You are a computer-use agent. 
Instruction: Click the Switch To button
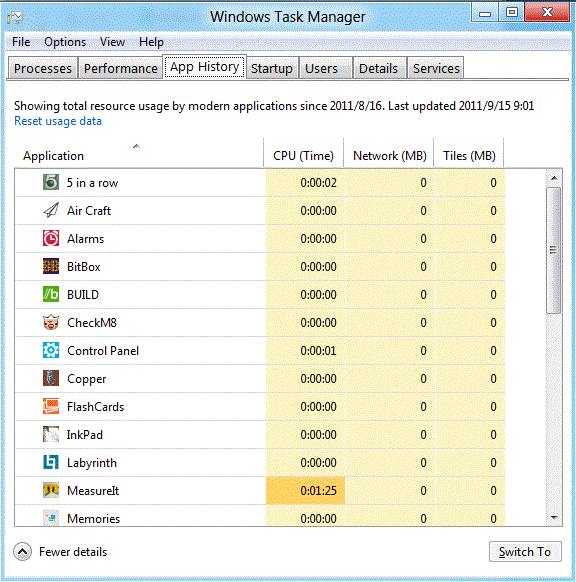point(525,552)
